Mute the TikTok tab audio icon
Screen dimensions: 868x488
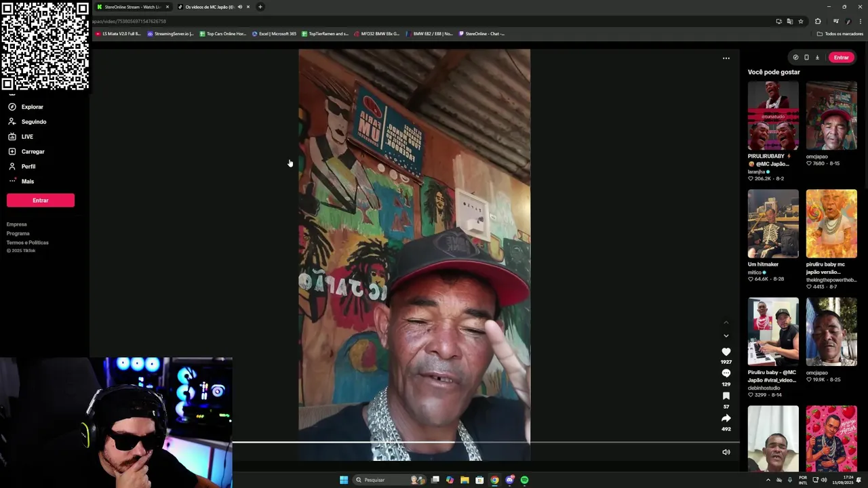coord(240,7)
